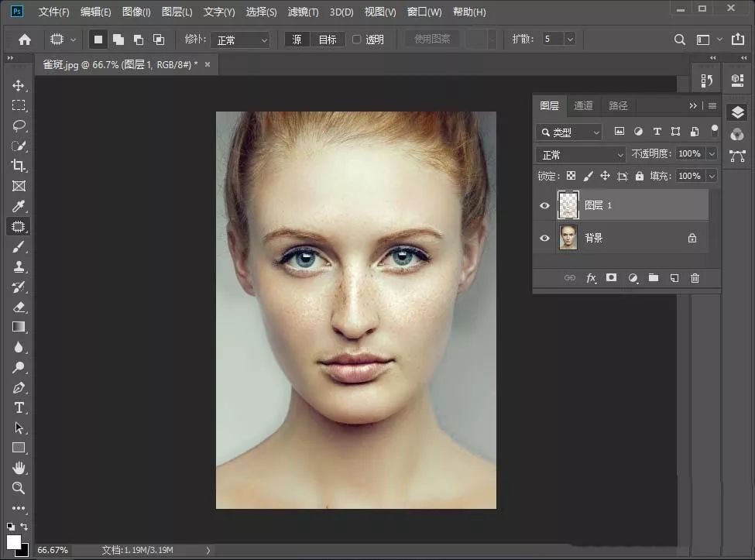The height and width of the screenshot is (560, 755).
Task: Select the Crop tool
Action: [x=19, y=166]
